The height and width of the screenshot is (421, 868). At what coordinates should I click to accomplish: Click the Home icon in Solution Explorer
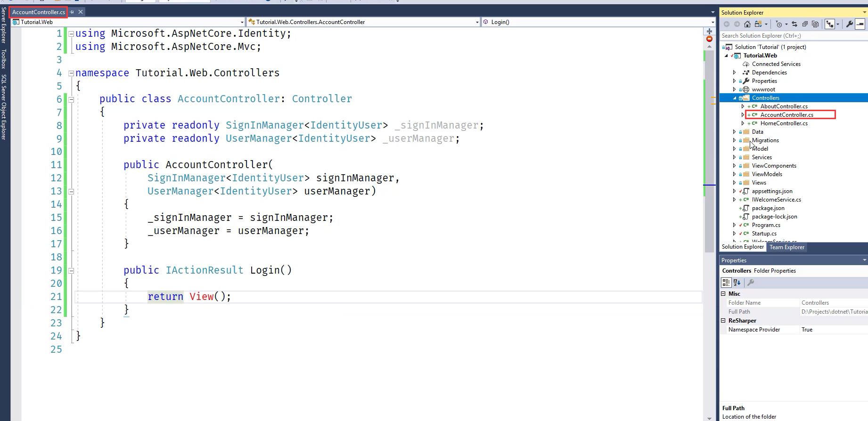747,24
